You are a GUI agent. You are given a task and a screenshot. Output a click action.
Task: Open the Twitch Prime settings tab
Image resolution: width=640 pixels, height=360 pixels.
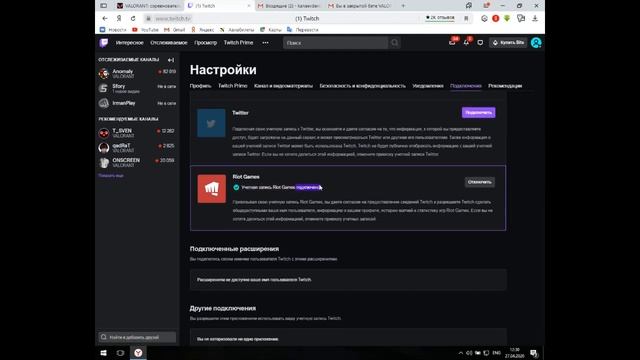tap(233, 86)
